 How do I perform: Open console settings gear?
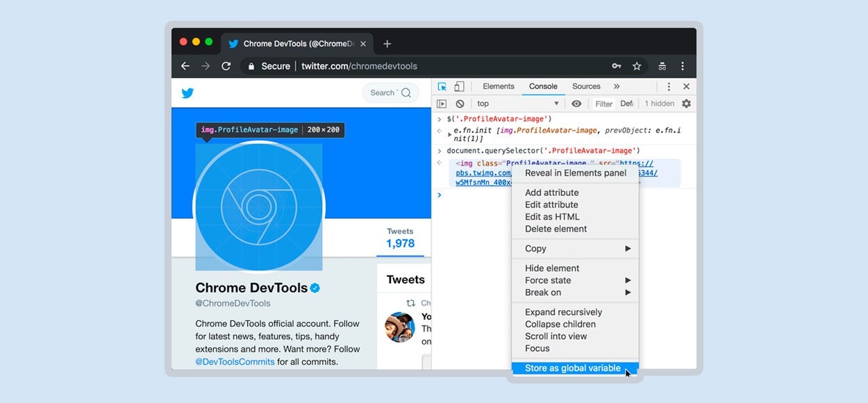686,104
